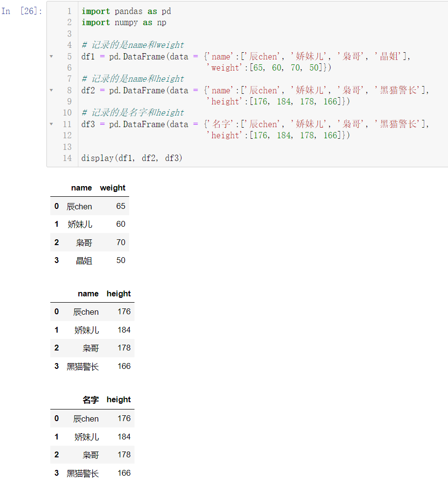This screenshot has width=448, height=482.
Task: Click '枭哥' in the weight table
Action: click(x=84, y=243)
